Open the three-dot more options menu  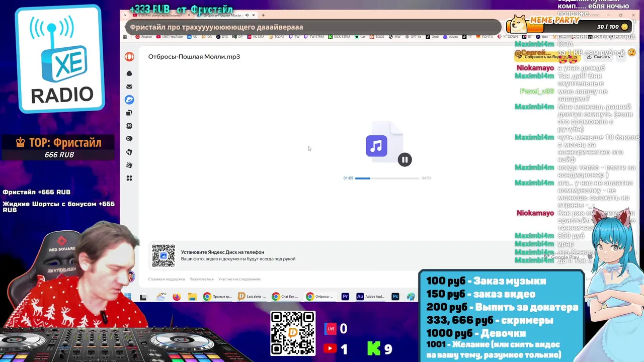[621, 57]
